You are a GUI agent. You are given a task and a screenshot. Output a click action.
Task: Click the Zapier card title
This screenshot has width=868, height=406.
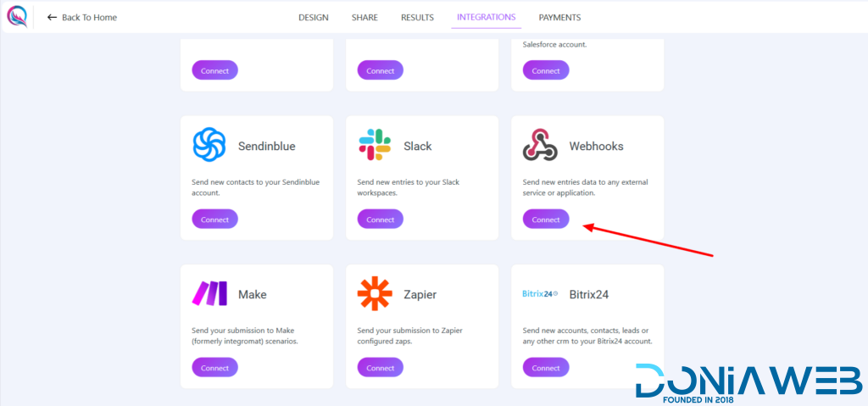click(420, 295)
